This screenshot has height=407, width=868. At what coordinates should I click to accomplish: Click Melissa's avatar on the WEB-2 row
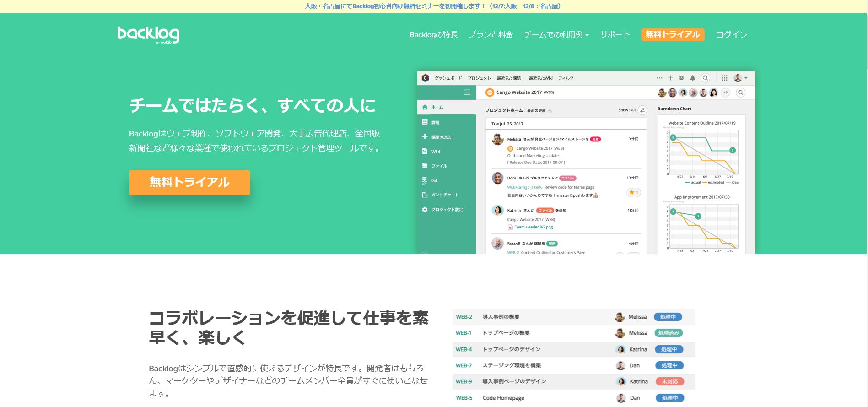pyautogui.click(x=620, y=317)
